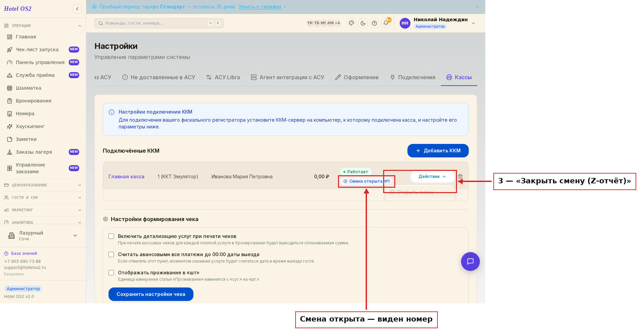Open the Действие dropdown
The image size is (644, 336).
[x=432, y=177]
